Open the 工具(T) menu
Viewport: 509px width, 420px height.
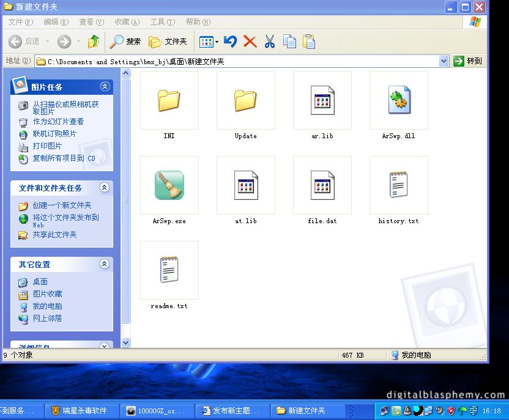click(162, 22)
